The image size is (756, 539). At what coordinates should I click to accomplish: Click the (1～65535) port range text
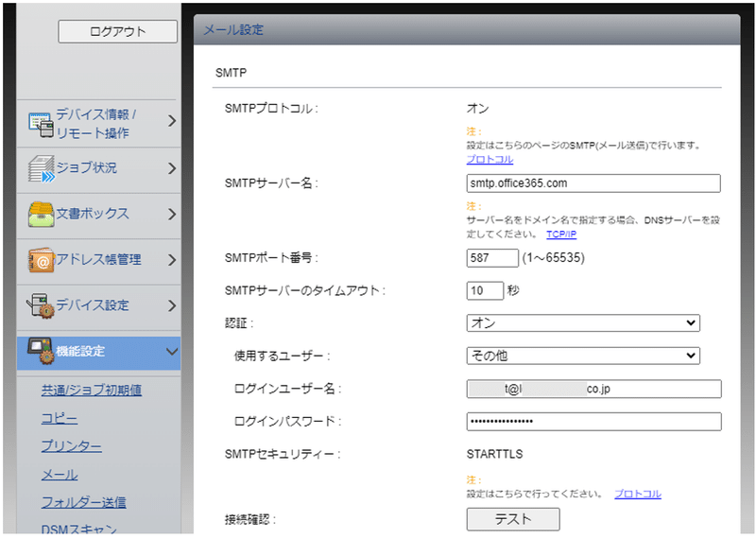[x=554, y=257]
